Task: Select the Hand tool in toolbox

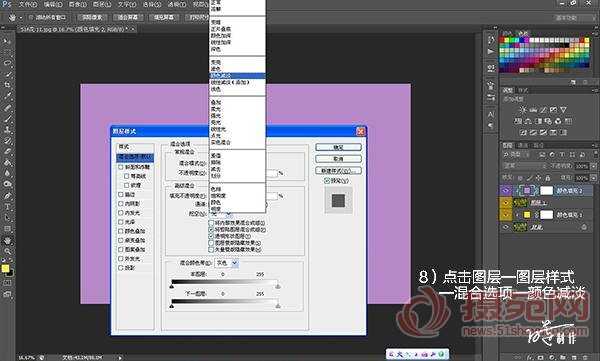Action: click(7, 241)
